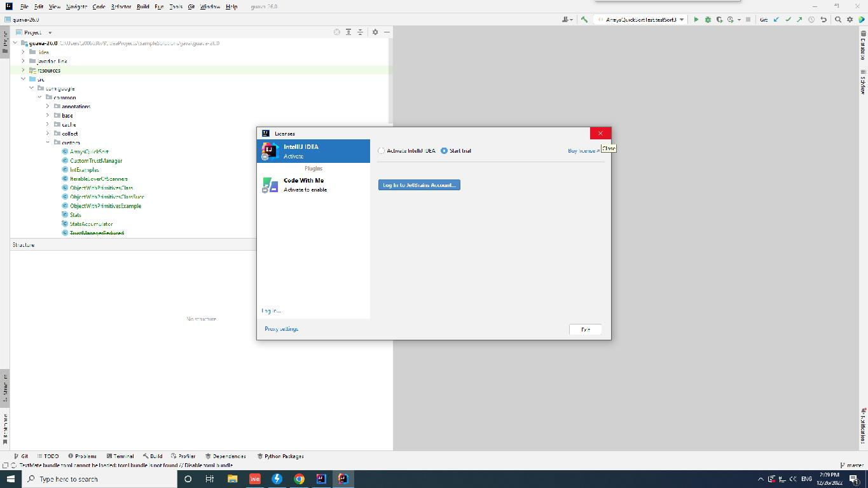Screen dimensions: 868x488
Task: Collapse guava-26.0 project root
Action: [x=15, y=43]
